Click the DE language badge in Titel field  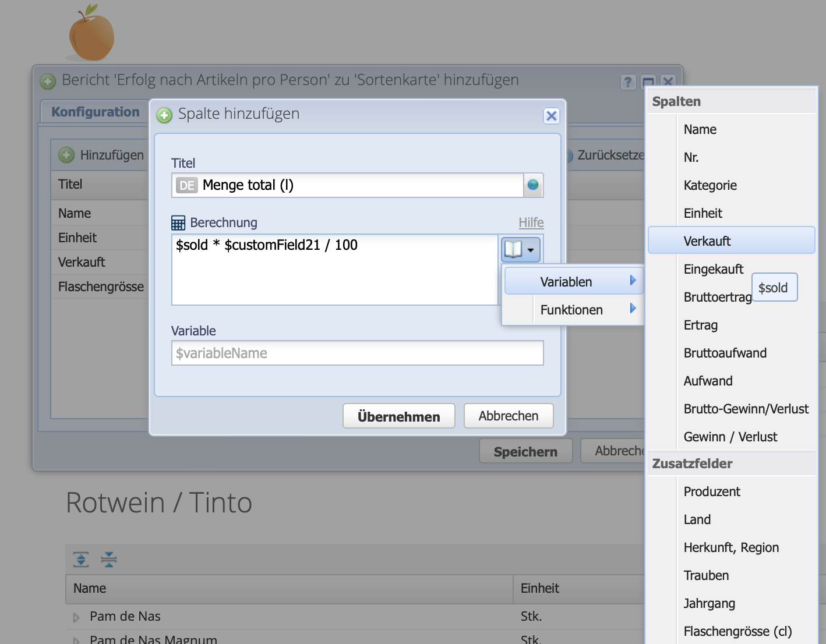[x=186, y=185]
